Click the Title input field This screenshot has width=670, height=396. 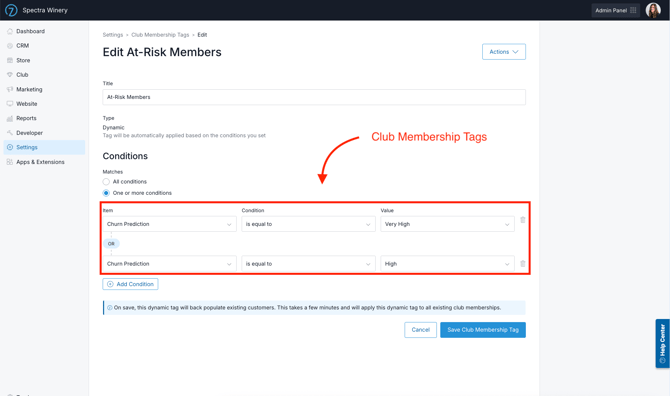tap(314, 97)
